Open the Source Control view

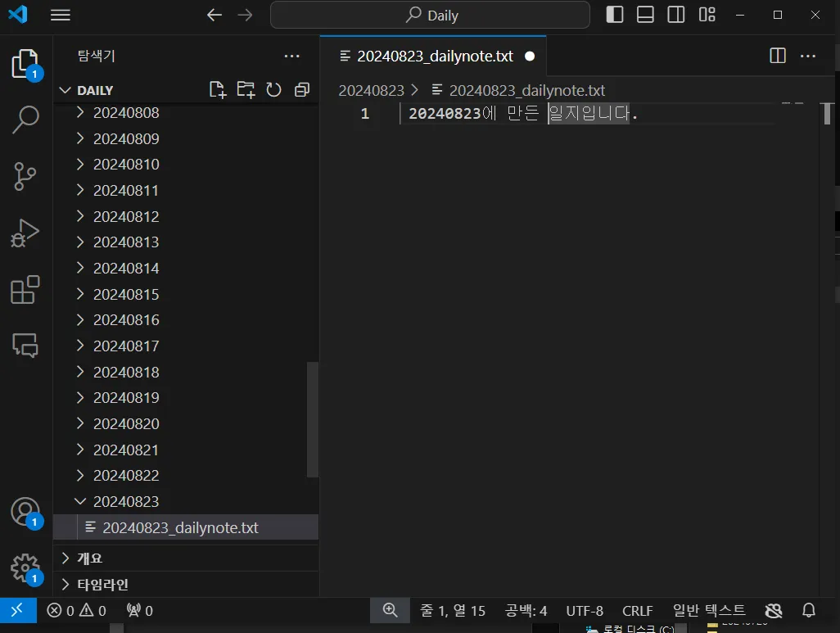tap(25, 176)
